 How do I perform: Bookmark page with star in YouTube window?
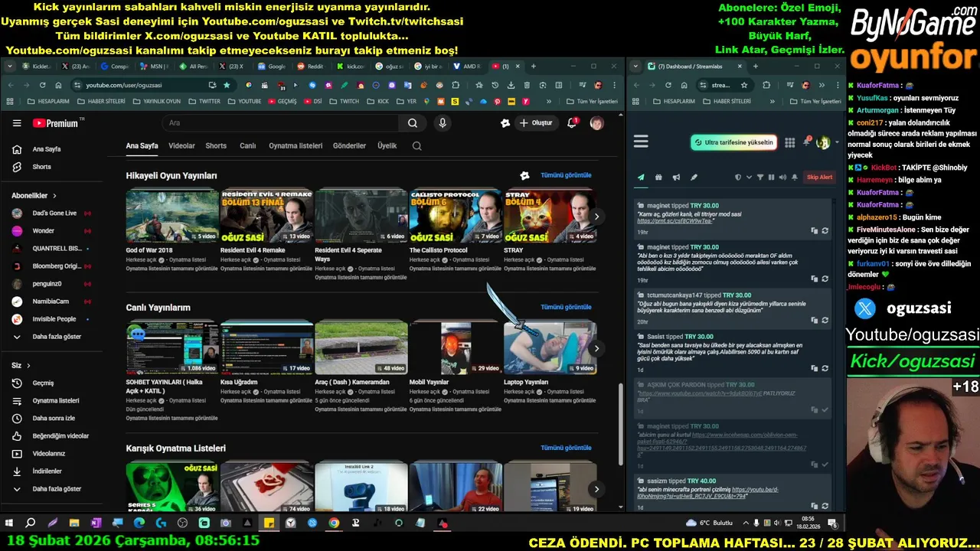tap(227, 85)
